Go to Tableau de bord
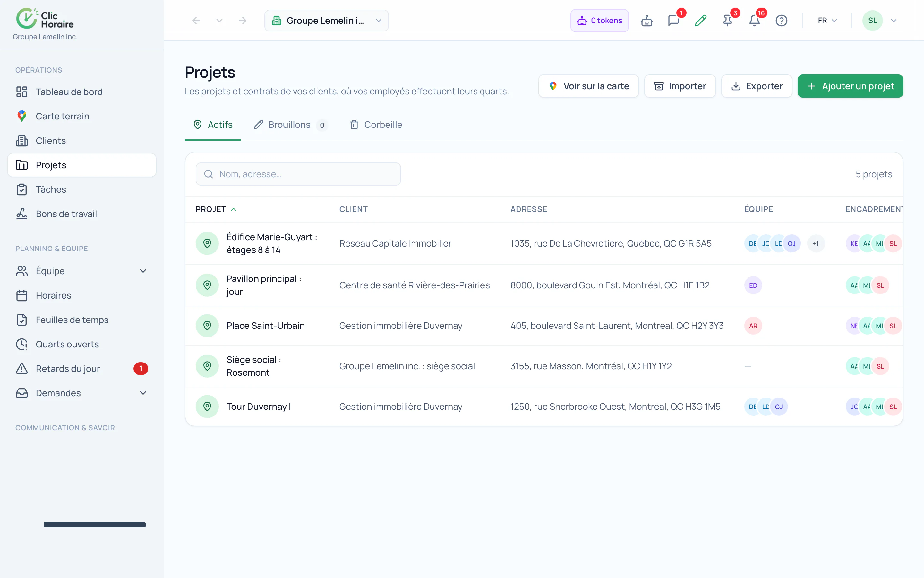924x578 pixels. [x=82, y=92]
